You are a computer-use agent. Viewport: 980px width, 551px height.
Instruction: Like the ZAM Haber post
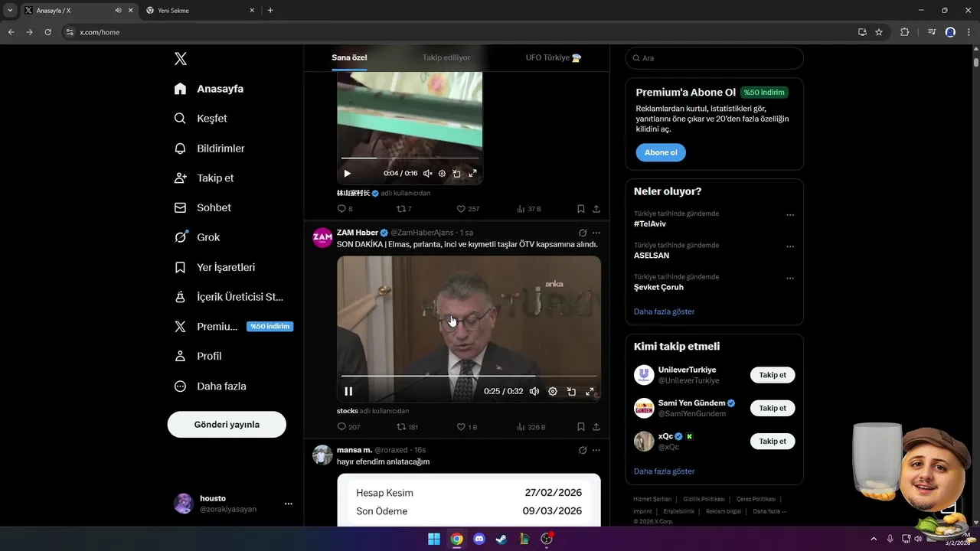467,427
